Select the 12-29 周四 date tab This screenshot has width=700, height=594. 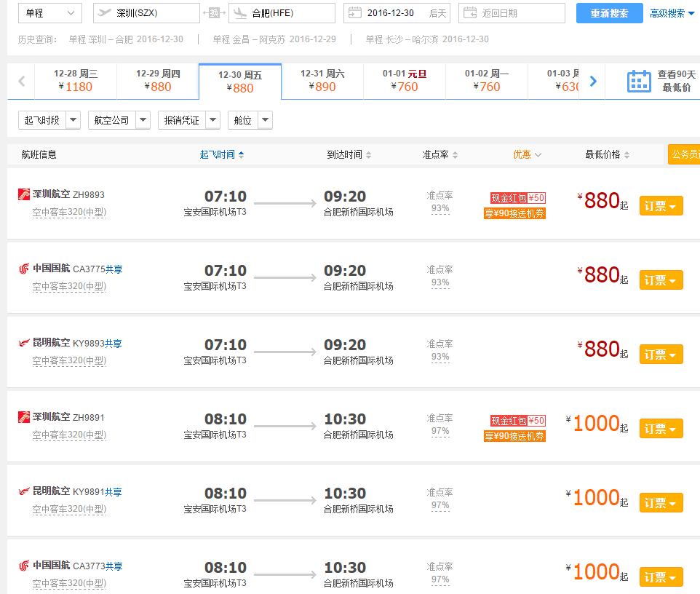coord(158,81)
